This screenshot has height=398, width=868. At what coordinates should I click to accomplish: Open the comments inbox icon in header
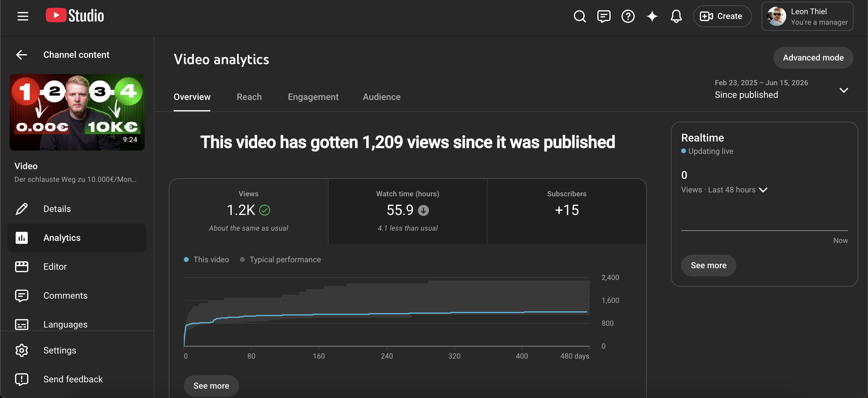pos(603,16)
